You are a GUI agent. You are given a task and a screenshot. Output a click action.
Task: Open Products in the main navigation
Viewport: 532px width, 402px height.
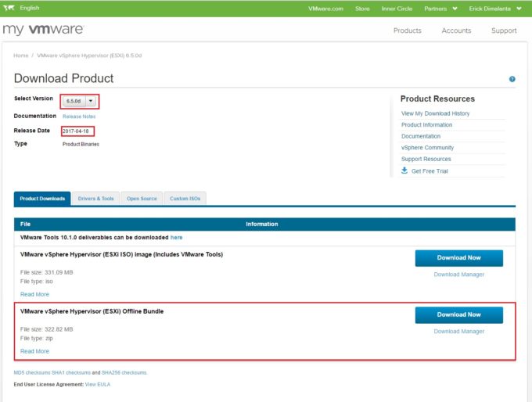407,31
